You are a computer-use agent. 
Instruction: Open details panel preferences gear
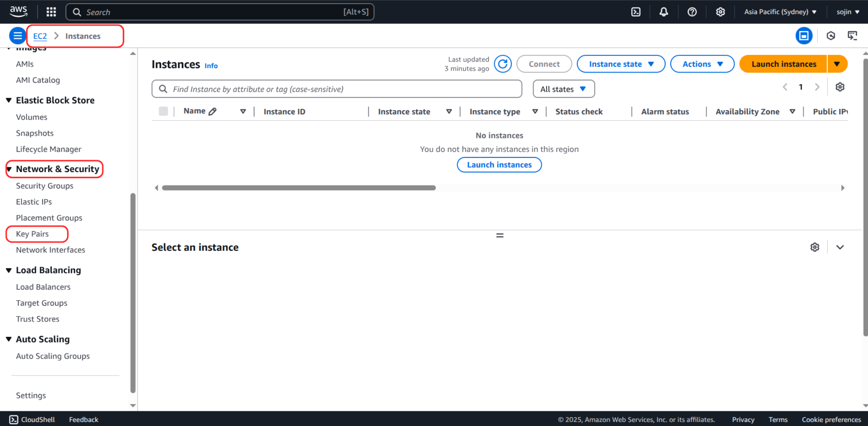click(815, 247)
